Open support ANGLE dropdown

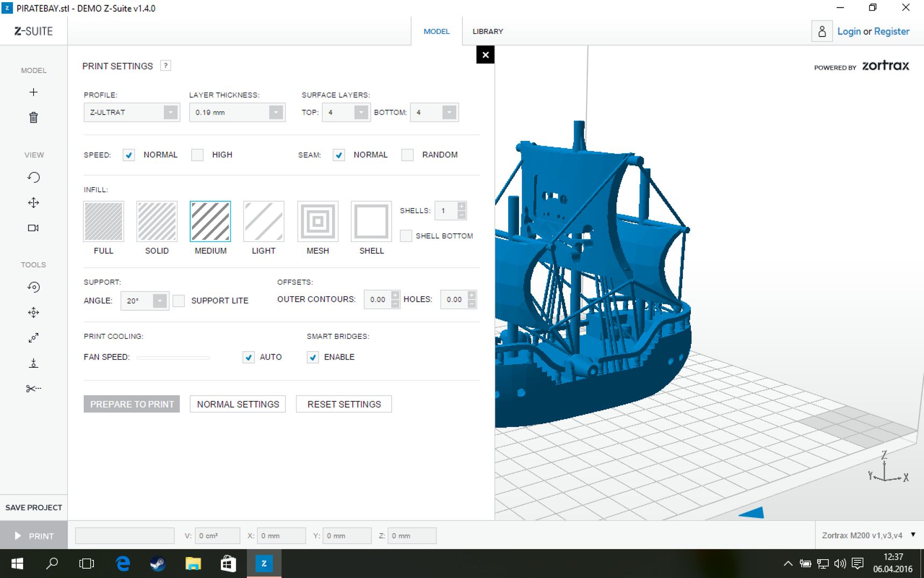(x=145, y=301)
